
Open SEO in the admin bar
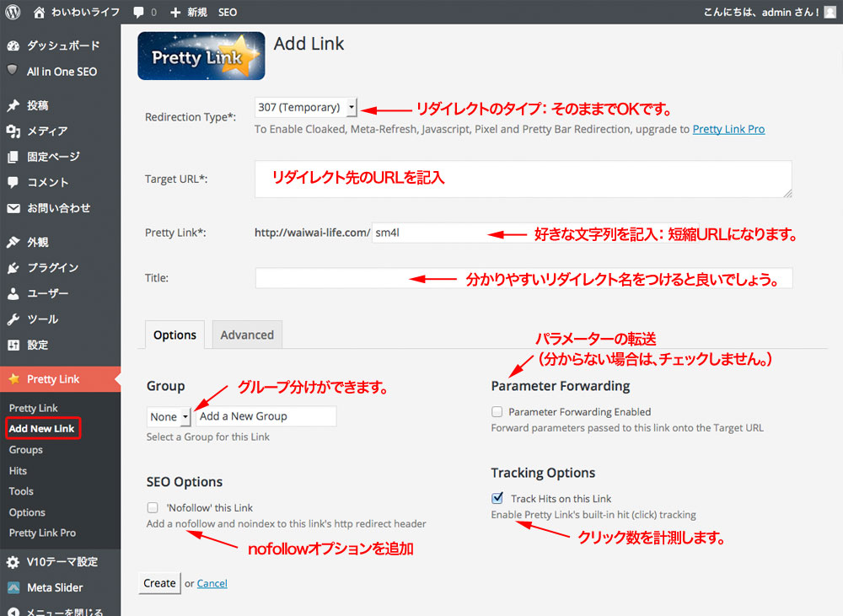[228, 13]
